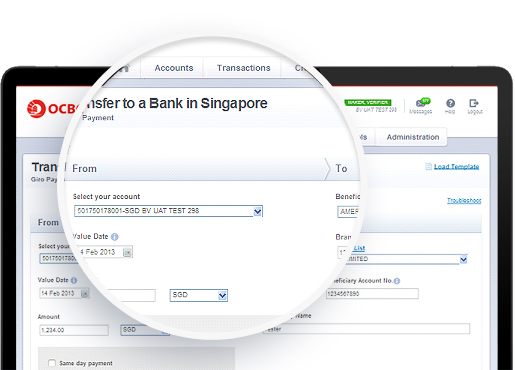This screenshot has height=370, width=515.
Task: Click the Amount field showing 1,234.00
Action: click(x=74, y=330)
